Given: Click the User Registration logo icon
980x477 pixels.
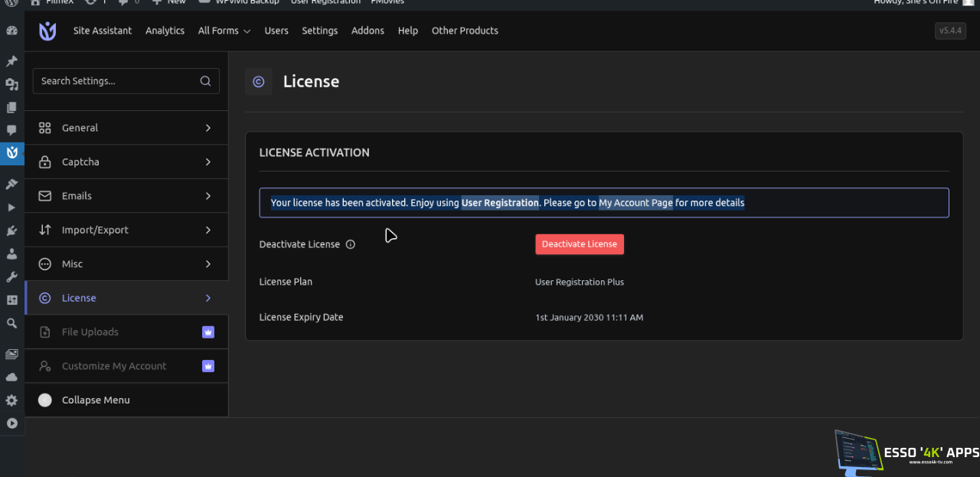Looking at the screenshot, I should (x=47, y=31).
